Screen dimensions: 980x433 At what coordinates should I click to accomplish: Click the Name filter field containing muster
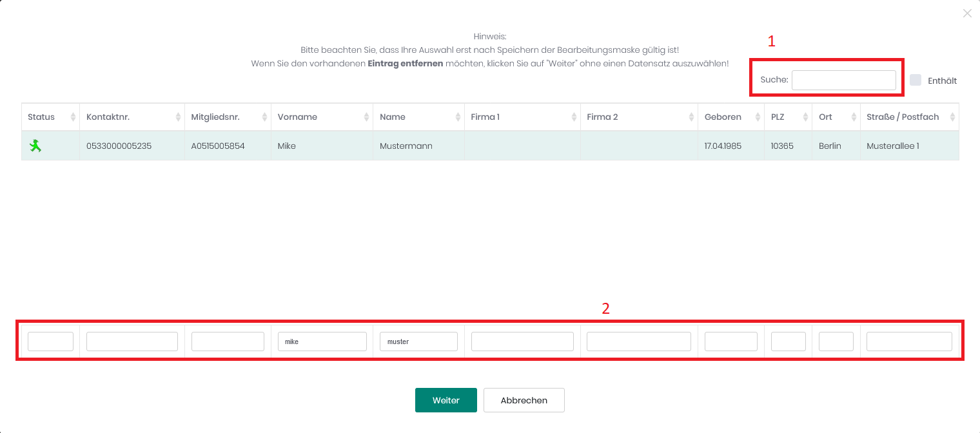point(418,342)
